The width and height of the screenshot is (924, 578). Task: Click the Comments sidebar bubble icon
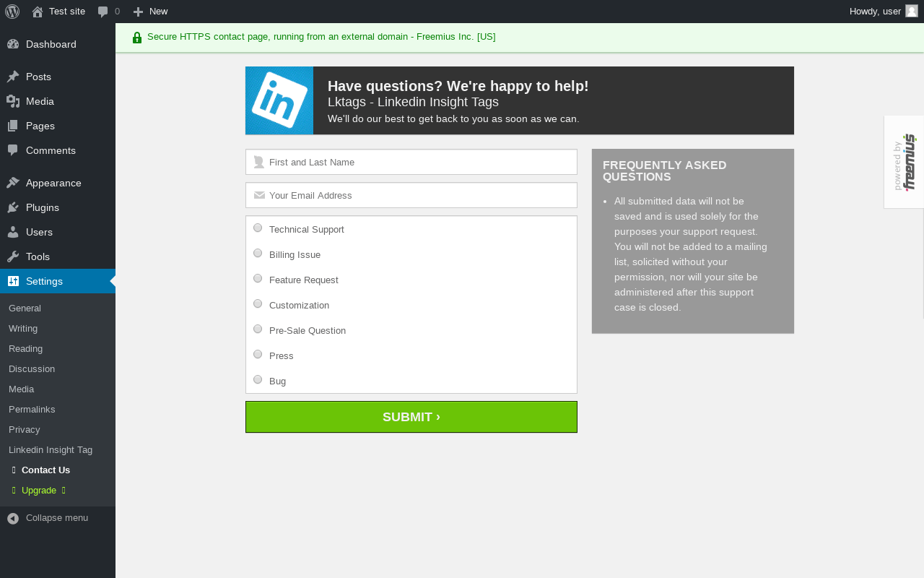(x=13, y=150)
